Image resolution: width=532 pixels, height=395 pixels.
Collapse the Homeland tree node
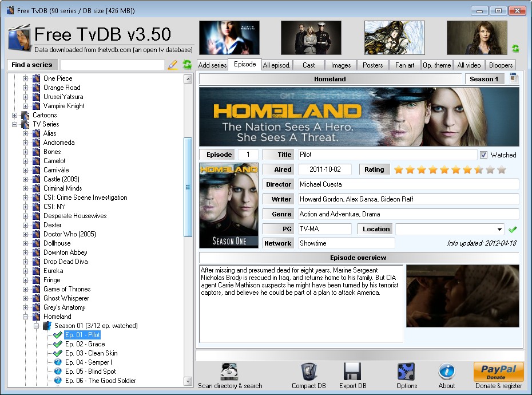click(x=25, y=317)
